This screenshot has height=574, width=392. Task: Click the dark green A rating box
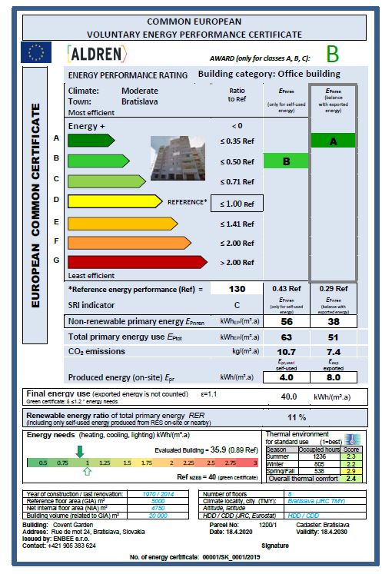point(333,141)
